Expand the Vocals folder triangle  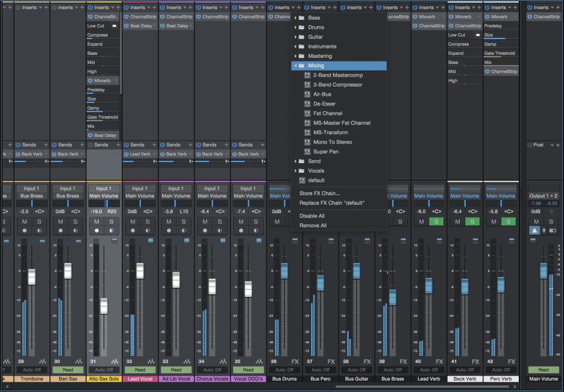click(296, 171)
